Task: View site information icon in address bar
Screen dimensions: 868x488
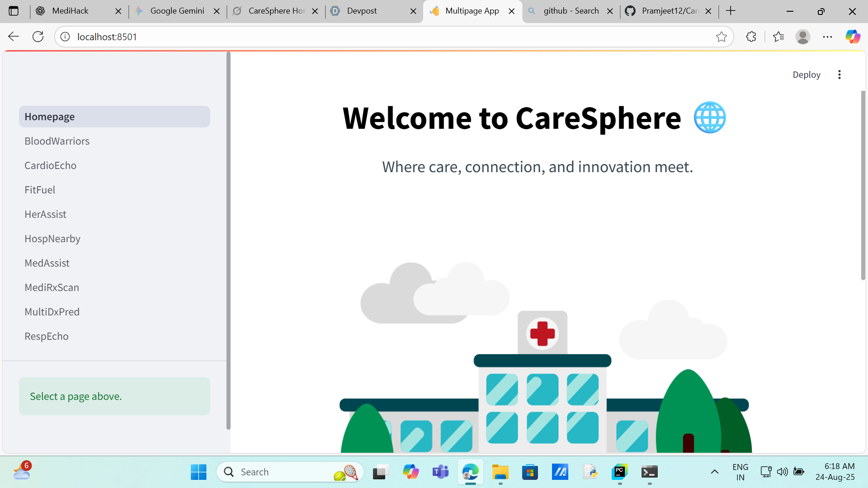Action: click(65, 37)
